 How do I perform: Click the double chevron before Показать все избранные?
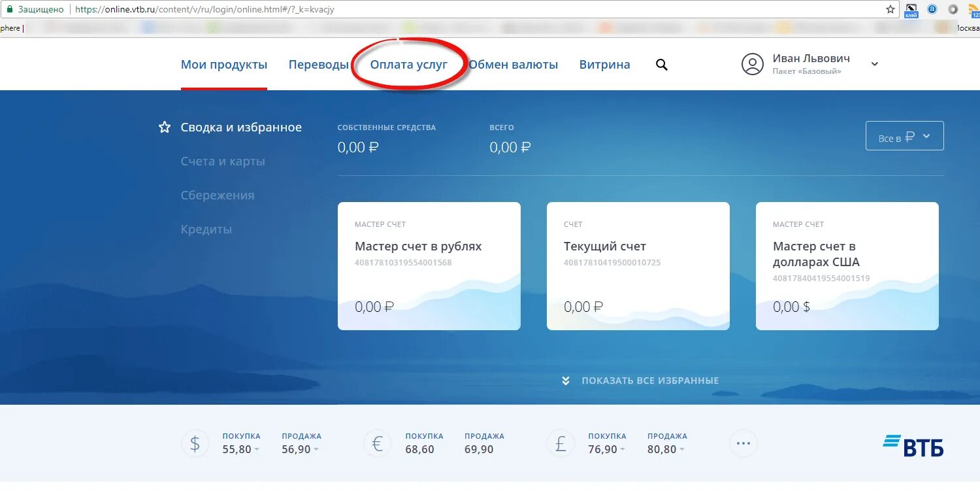point(566,381)
